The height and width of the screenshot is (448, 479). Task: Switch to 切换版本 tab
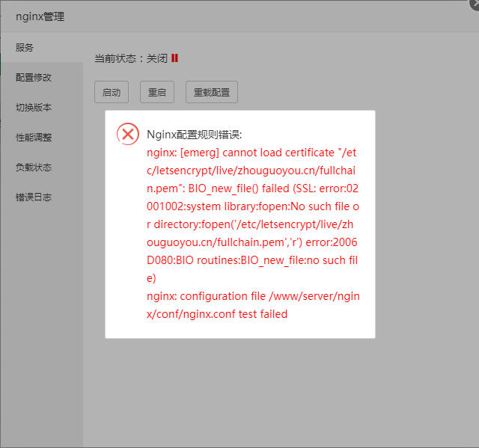(x=42, y=108)
